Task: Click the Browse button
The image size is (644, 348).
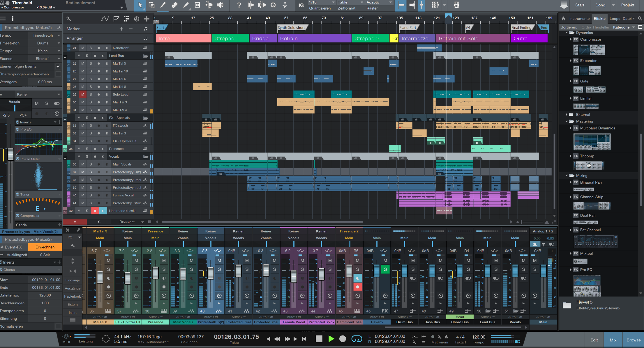Action: tap(634, 340)
